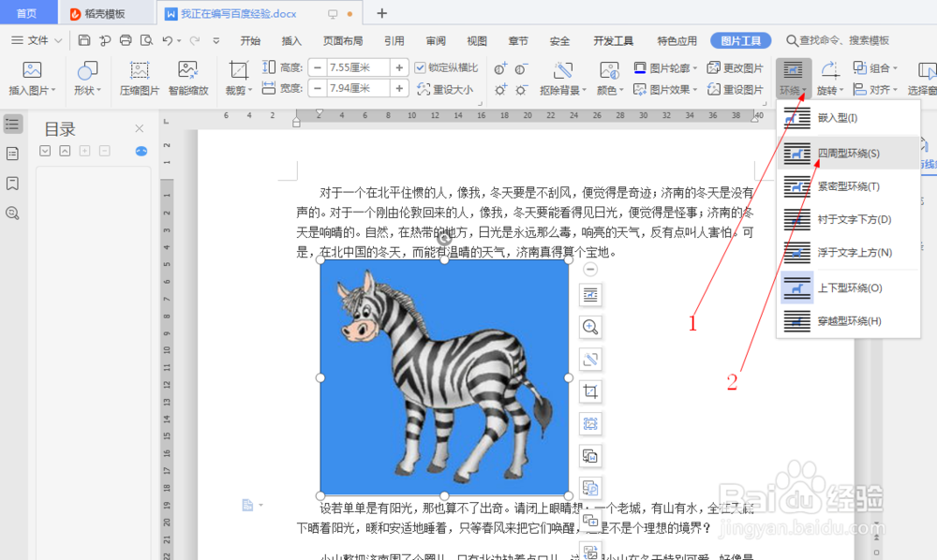Click the Redo arrow
This screenshot has height=560, width=937.
194,40
